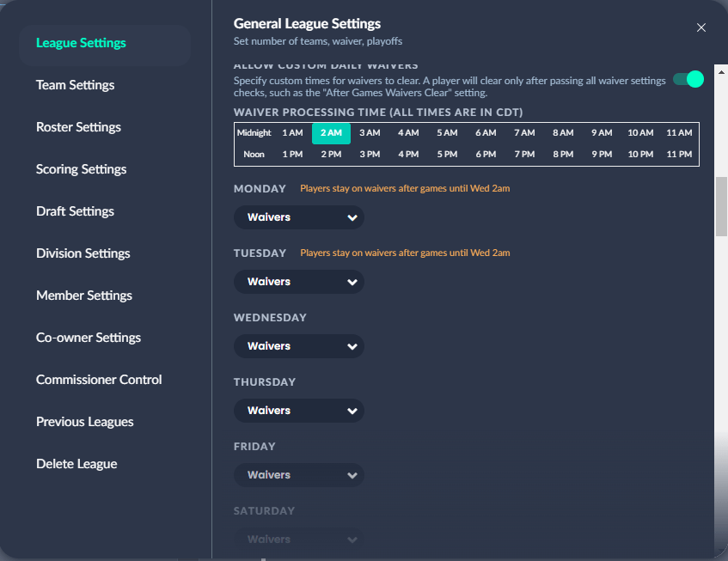This screenshot has height=561, width=728.
Task: Select 7 AM waiver processing time
Action: 524,133
